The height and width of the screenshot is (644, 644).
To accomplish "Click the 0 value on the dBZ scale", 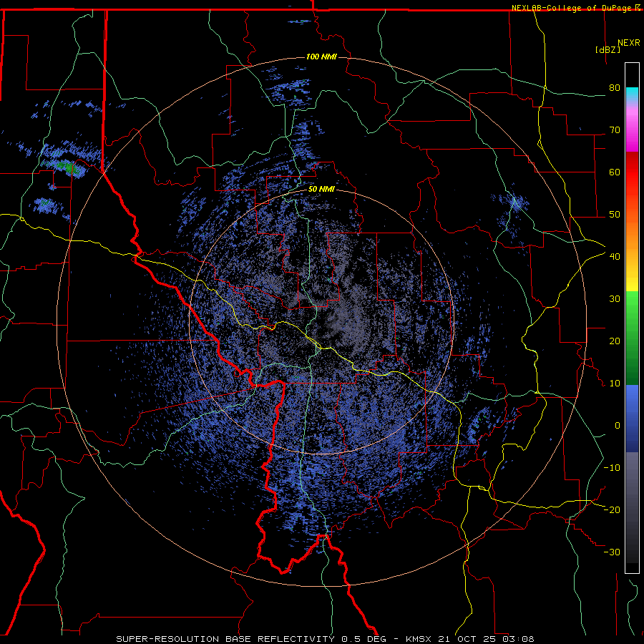I will pyautogui.click(x=618, y=426).
